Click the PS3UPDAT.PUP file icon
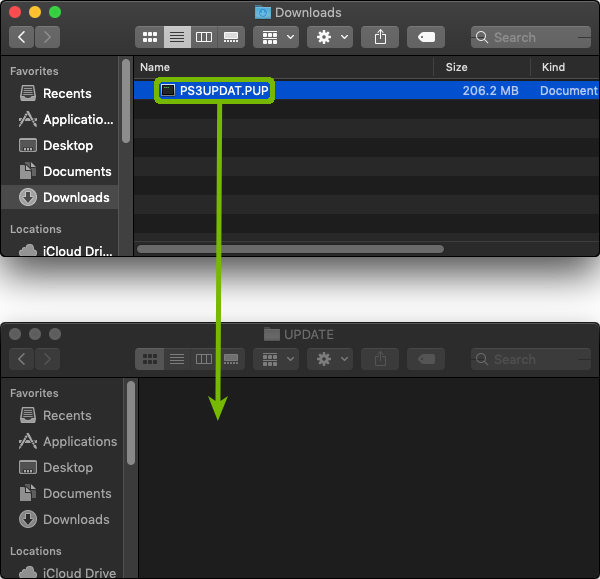 point(168,90)
